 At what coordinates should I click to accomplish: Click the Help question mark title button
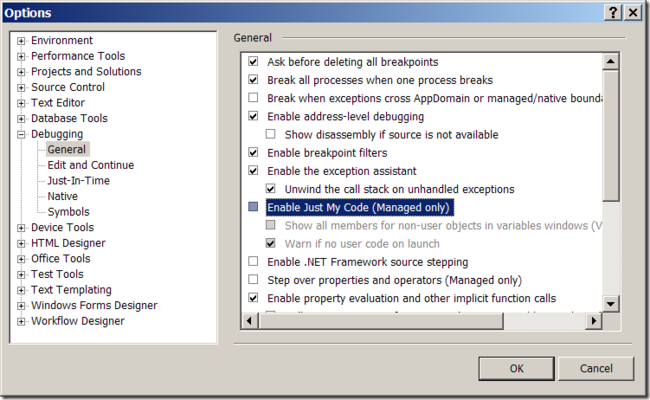613,12
